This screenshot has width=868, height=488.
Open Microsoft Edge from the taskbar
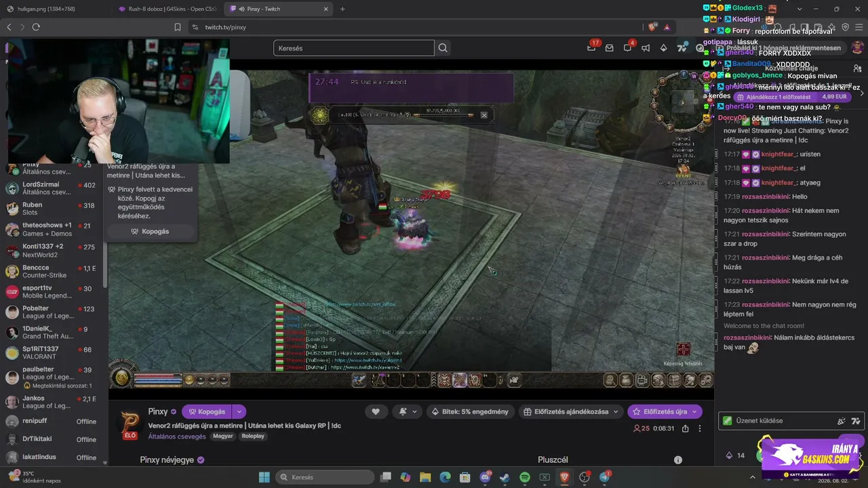(x=445, y=477)
